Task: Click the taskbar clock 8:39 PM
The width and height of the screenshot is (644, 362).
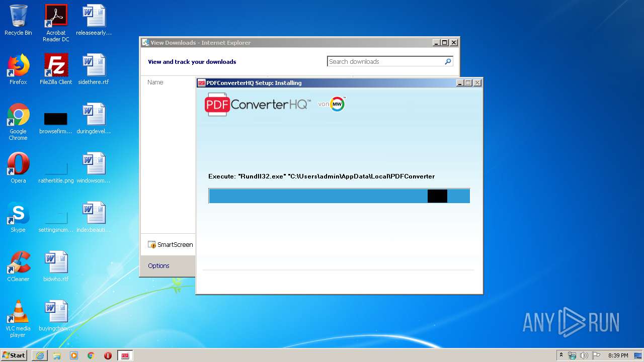Action: (x=618, y=355)
